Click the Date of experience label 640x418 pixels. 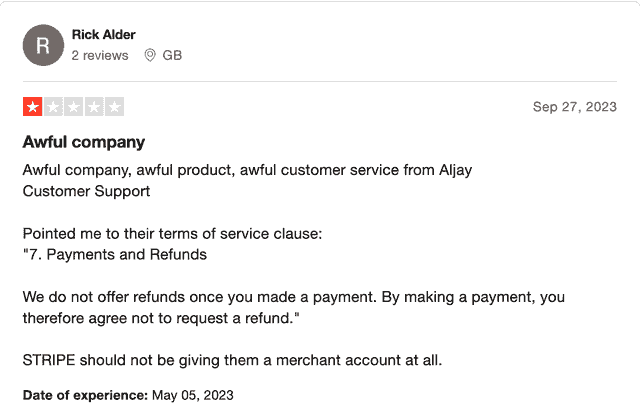pyautogui.click(x=85, y=395)
